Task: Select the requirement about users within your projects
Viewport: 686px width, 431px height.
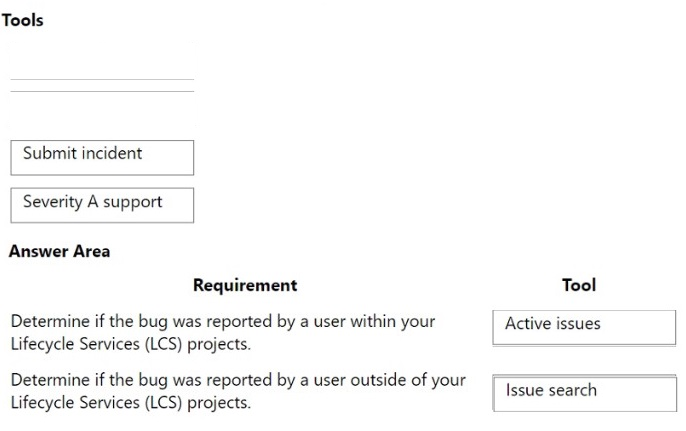Action: pos(223,333)
